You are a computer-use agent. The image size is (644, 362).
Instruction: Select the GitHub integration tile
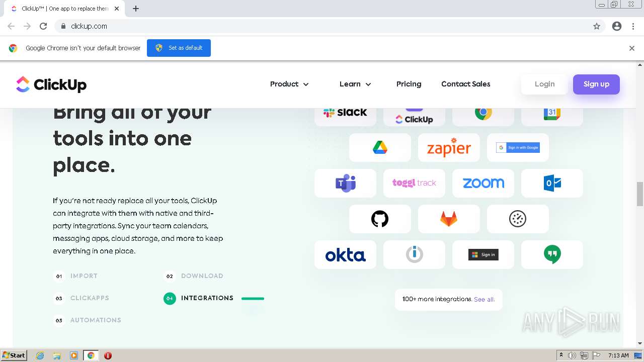tap(380, 219)
